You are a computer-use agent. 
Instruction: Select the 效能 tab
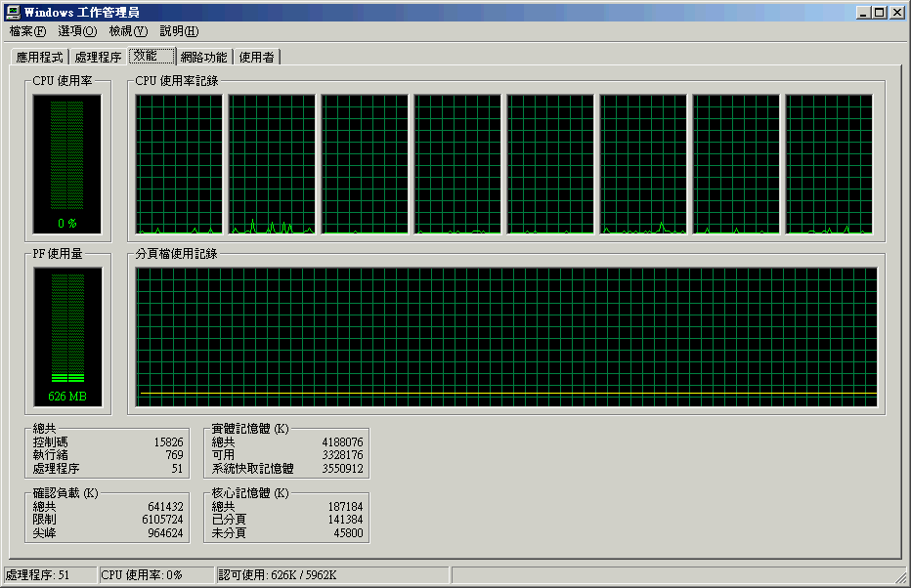pos(152,56)
